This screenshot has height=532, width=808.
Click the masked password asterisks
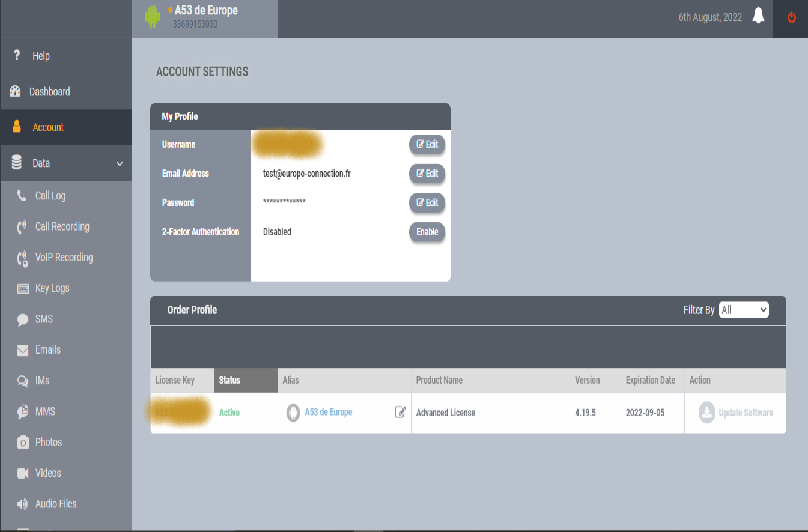coord(284,201)
